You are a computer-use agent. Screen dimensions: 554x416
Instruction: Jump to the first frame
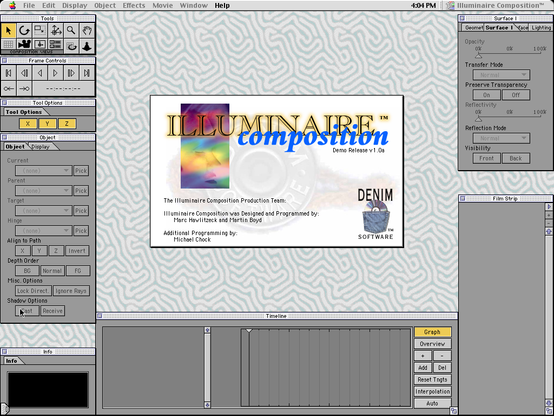pos(8,73)
